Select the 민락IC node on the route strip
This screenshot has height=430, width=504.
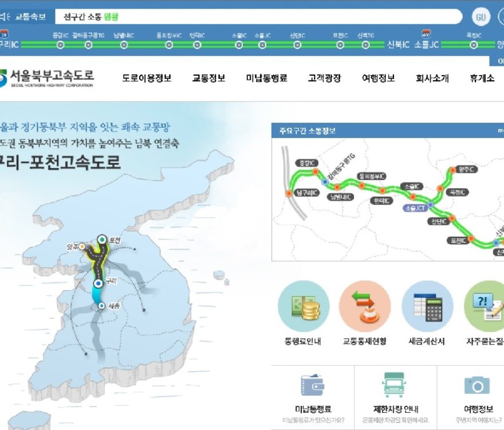click(197, 45)
